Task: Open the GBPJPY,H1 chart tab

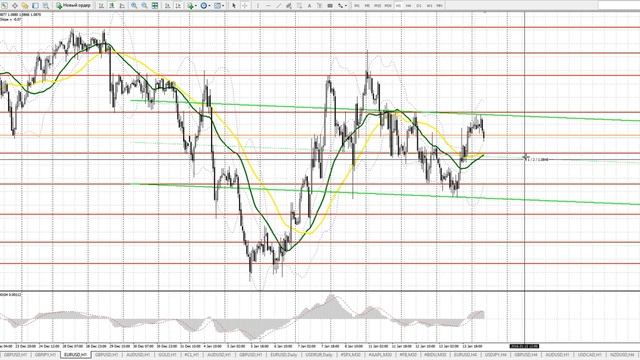Action: (45, 355)
